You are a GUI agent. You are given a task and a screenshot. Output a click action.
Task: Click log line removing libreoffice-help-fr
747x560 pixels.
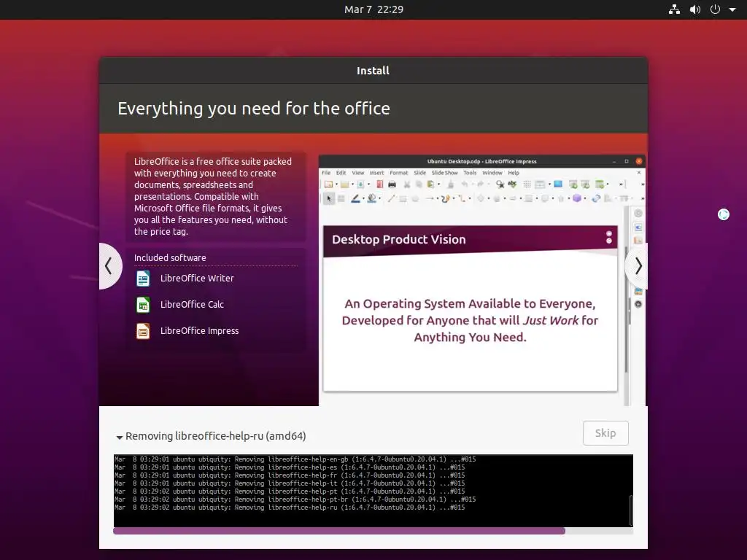pyautogui.click(x=289, y=475)
